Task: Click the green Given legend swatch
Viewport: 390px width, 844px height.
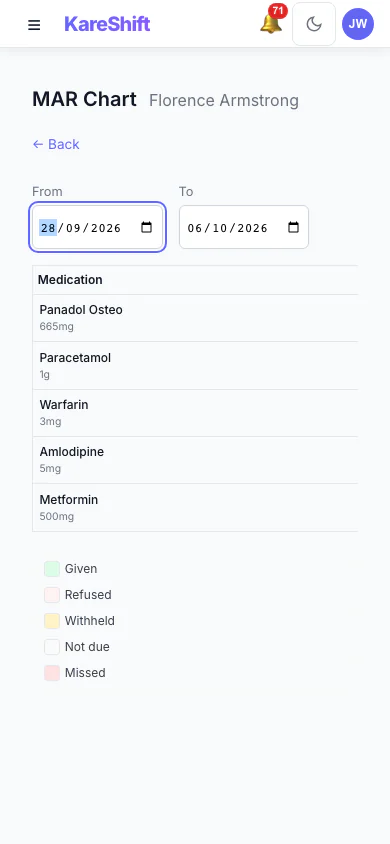Action: click(x=52, y=568)
